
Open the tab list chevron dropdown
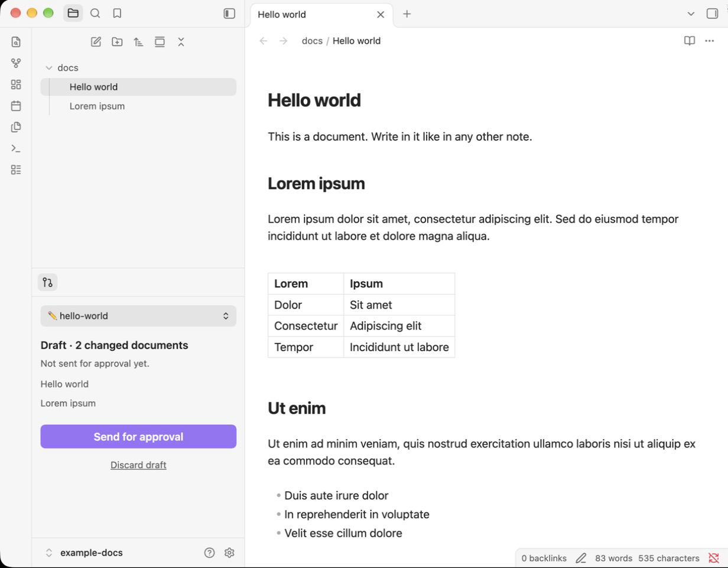[691, 14]
